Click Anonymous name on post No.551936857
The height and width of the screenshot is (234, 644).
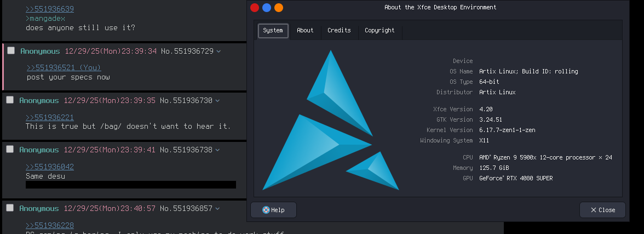tap(39, 209)
